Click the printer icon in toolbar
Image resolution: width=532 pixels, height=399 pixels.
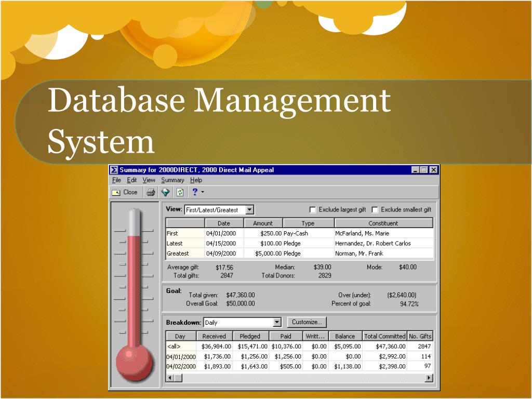coord(151,192)
